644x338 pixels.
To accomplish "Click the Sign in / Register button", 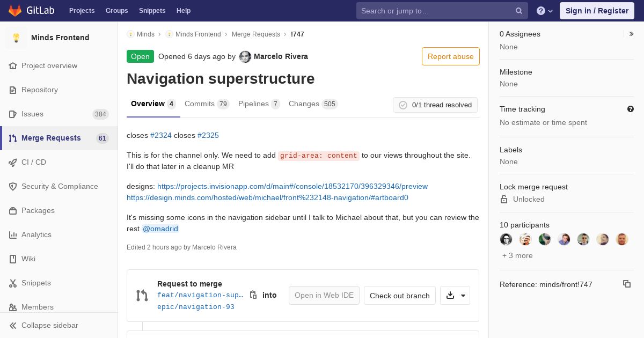I will click(597, 11).
